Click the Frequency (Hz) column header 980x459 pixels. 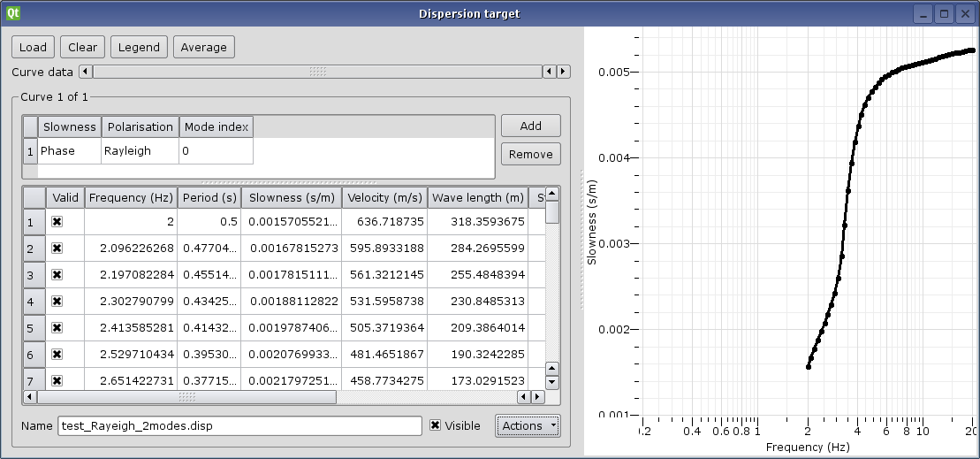[x=131, y=197]
